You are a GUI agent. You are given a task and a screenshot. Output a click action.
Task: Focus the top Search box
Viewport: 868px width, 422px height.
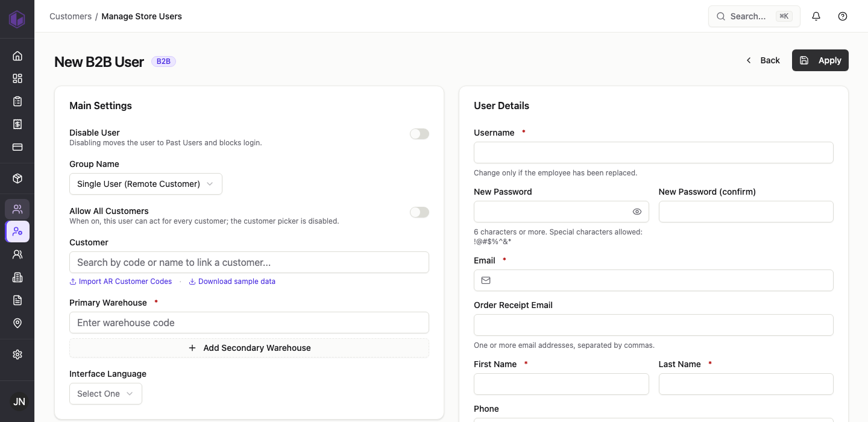[754, 16]
